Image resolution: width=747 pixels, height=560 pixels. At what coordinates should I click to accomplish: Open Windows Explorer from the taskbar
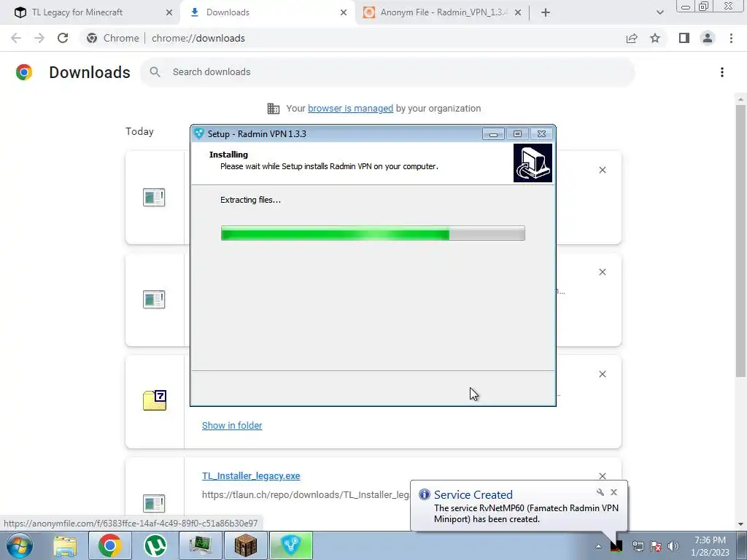65,545
